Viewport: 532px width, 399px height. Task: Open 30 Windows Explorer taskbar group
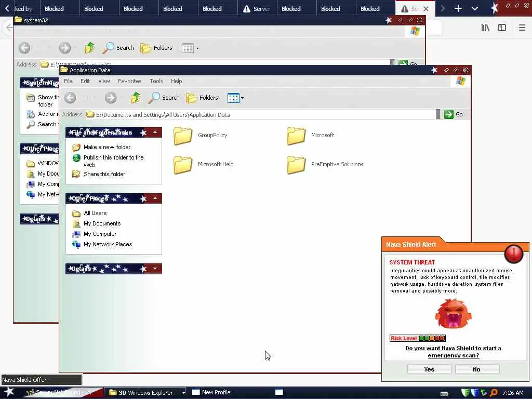[x=147, y=393]
